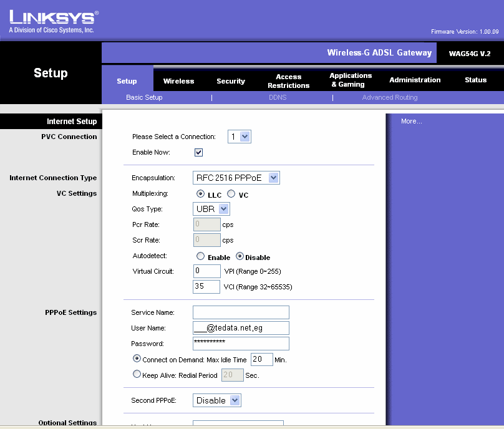Click the 'Firmware Version: 1.00.09' text
The height and width of the screenshot is (429, 504).
pyautogui.click(x=465, y=32)
